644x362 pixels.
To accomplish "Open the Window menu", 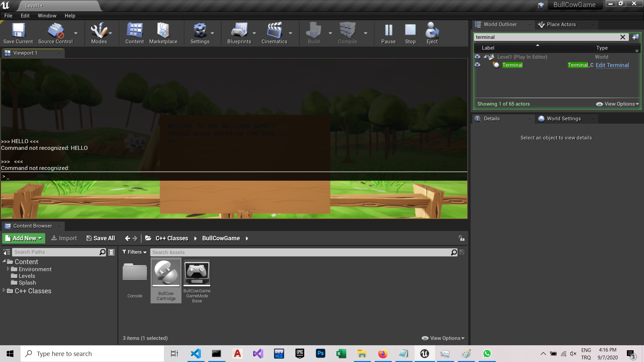I will click(x=47, y=16).
